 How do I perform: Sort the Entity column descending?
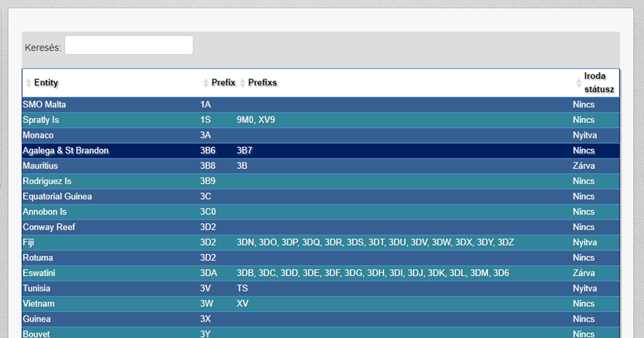click(28, 85)
